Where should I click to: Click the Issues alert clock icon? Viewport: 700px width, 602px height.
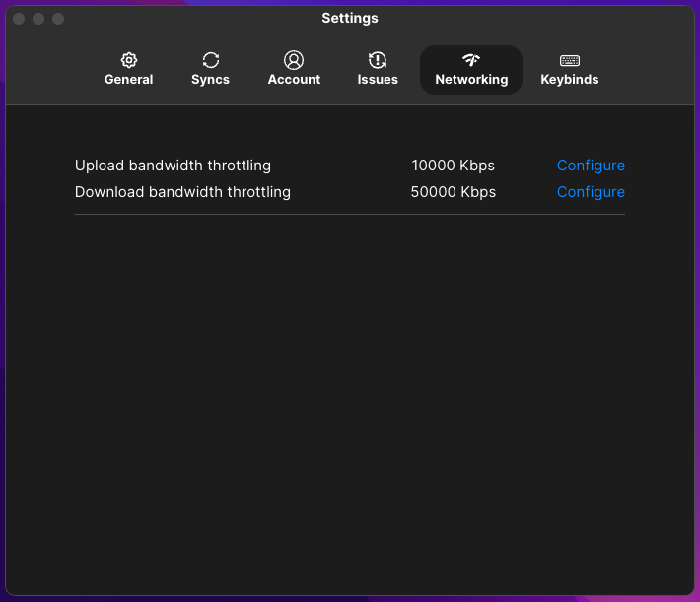[378, 60]
